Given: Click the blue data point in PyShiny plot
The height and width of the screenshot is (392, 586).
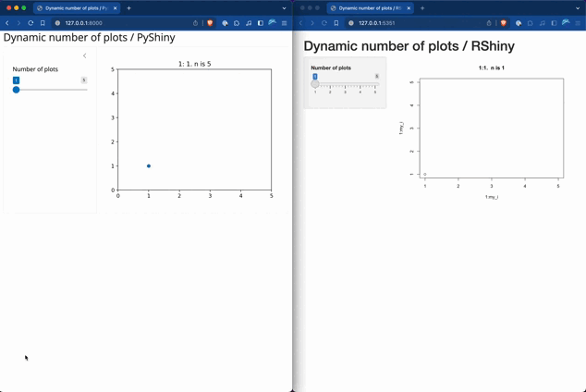Looking at the screenshot, I should coord(149,165).
